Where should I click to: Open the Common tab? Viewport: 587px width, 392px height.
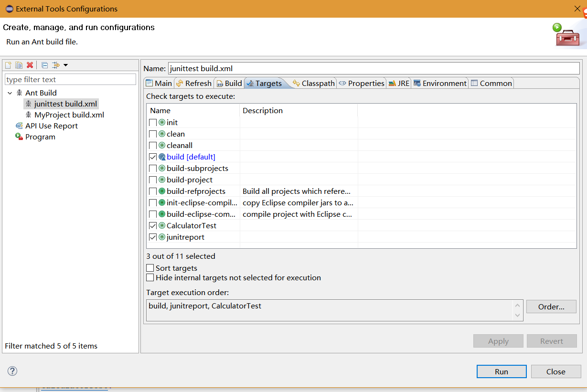[x=491, y=83]
